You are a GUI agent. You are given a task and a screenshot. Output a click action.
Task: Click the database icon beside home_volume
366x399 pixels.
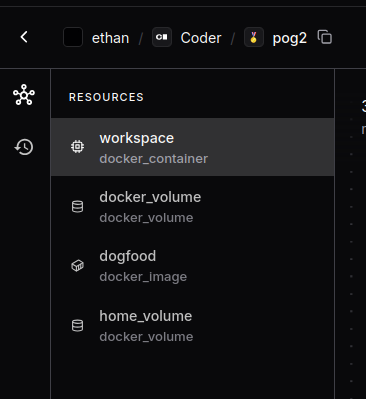pos(77,325)
